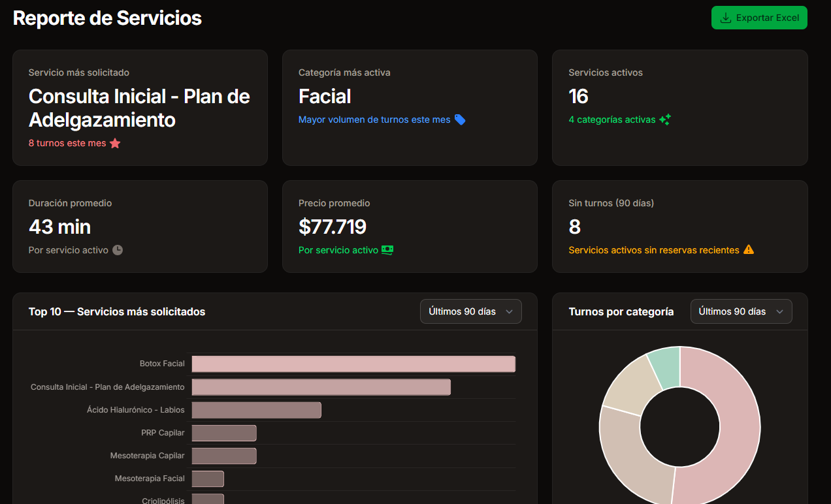Click the Mesoterapia Capilar bar

(x=223, y=456)
